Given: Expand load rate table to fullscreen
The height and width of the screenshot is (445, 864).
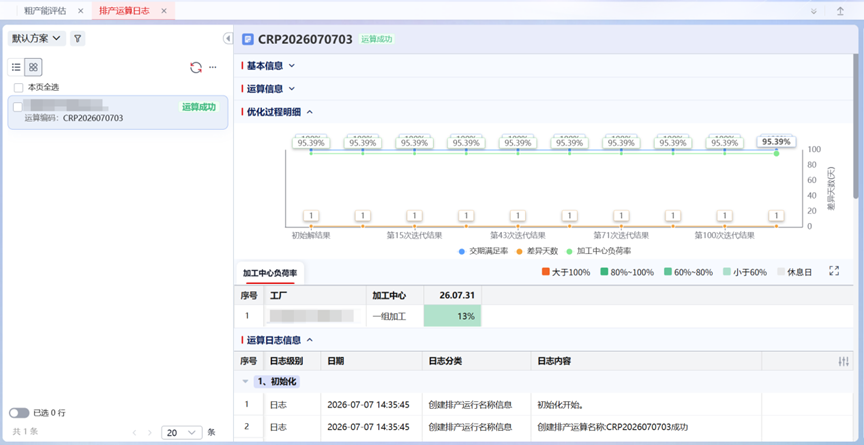Looking at the screenshot, I should [834, 271].
